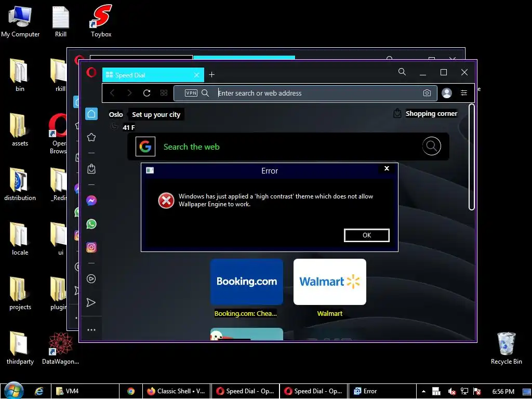
Task: Select the DataWagon desktop shortcut
Action: pos(60,349)
